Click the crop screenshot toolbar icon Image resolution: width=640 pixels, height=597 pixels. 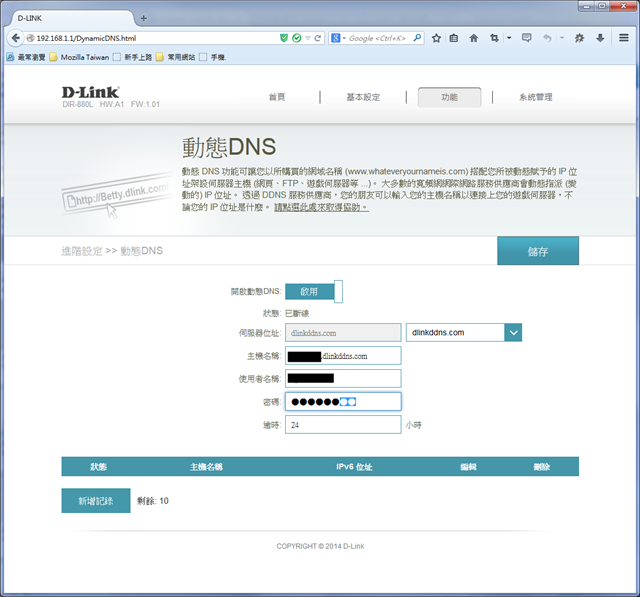(494, 38)
